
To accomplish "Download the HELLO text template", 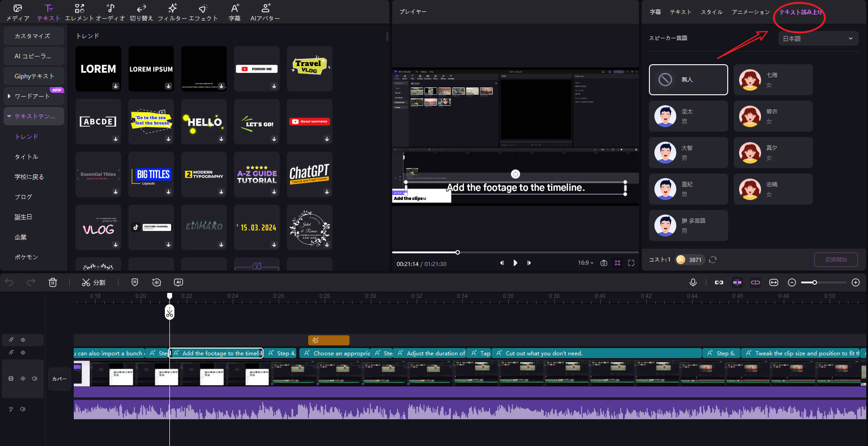I will point(221,139).
